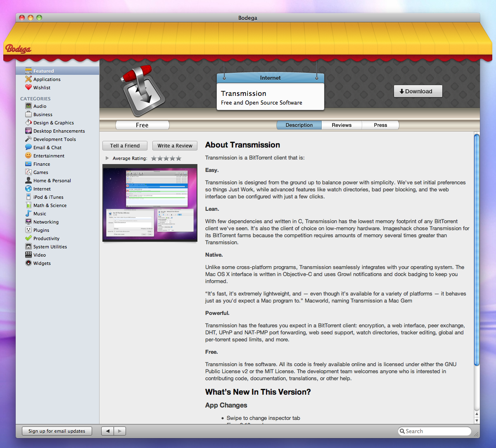Click the Email & Chat bubble icon
Image resolution: width=496 pixels, height=448 pixels.
tap(28, 148)
